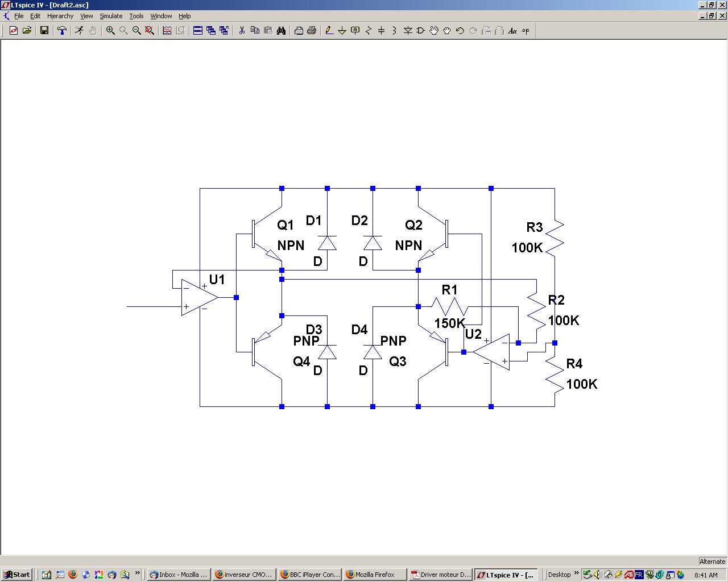Save the schematic with the floppy icon
This screenshot has width=728, height=582.
tap(44, 31)
